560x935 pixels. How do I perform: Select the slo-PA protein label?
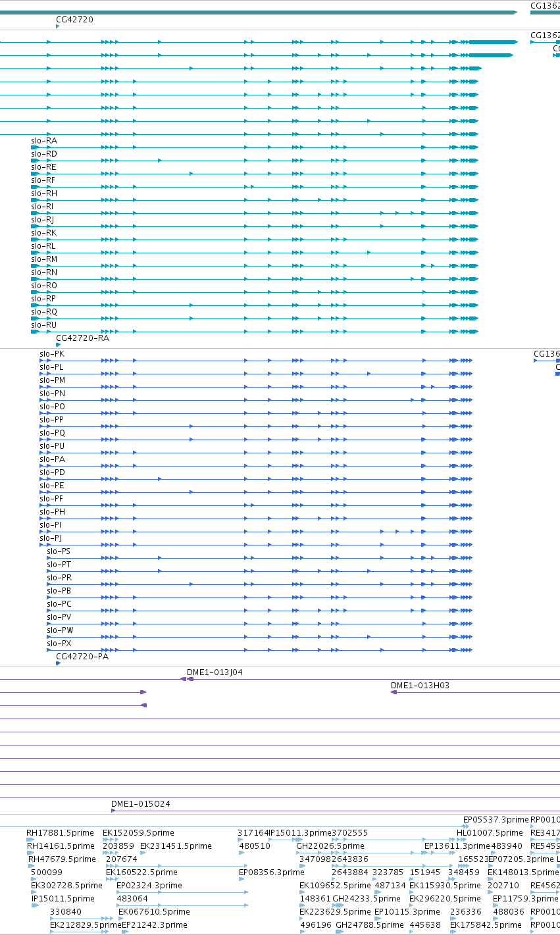(x=52, y=459)
